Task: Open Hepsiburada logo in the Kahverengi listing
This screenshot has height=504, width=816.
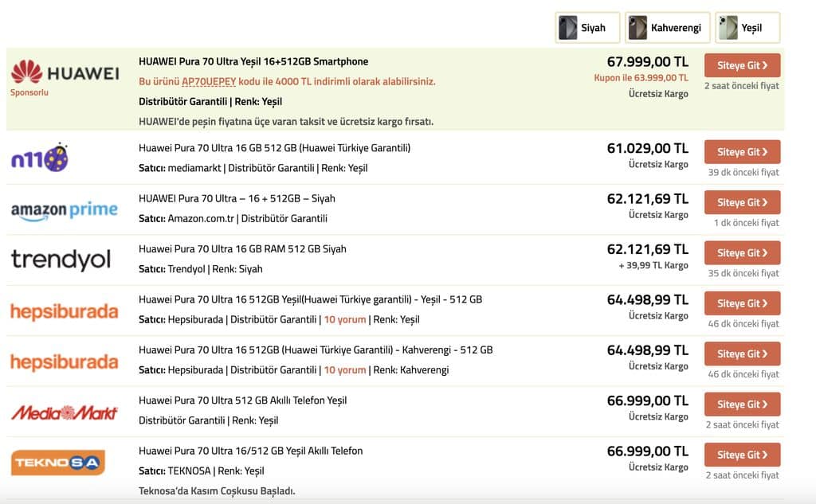Action: point(64,361)
